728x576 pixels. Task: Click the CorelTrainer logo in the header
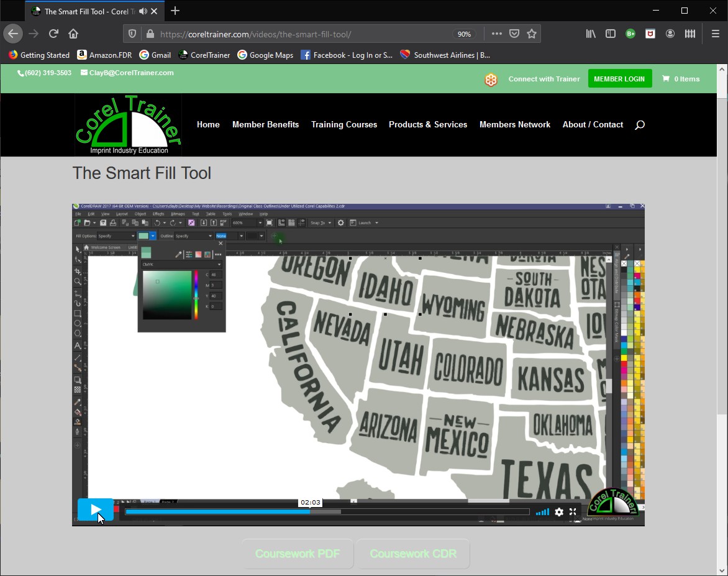129,125
